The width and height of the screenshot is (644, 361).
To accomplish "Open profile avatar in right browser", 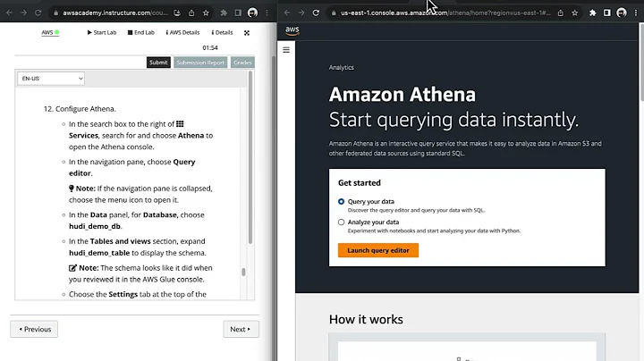I will pyautogui.click(x=622, y=13).
